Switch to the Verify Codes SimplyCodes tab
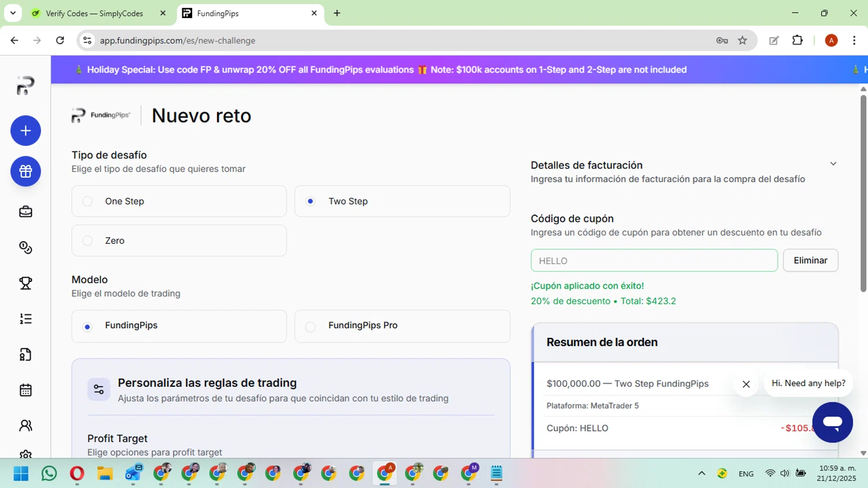 coord(95,13)
